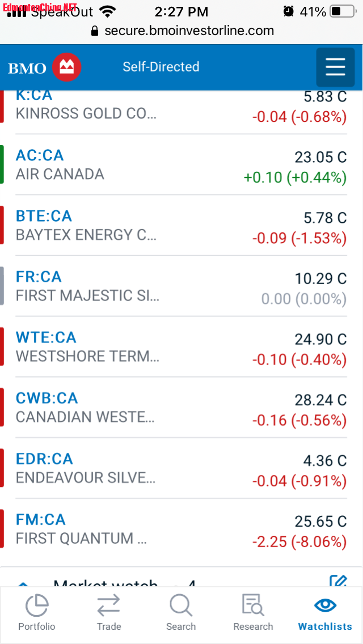Image resolution: width=363 pixels, height=644 pixels.
Task: Select the Watchlists eye icon
Action: click(325, 605)
